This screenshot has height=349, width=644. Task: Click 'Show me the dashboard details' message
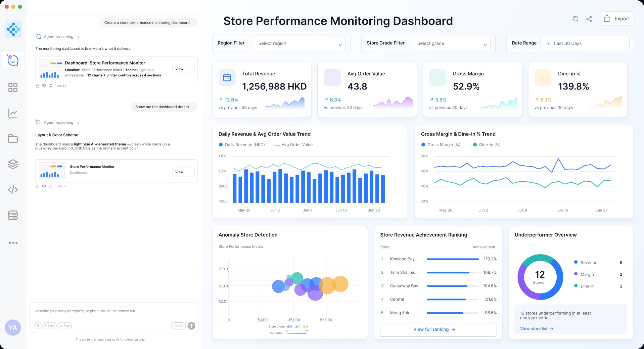[164, 107]
